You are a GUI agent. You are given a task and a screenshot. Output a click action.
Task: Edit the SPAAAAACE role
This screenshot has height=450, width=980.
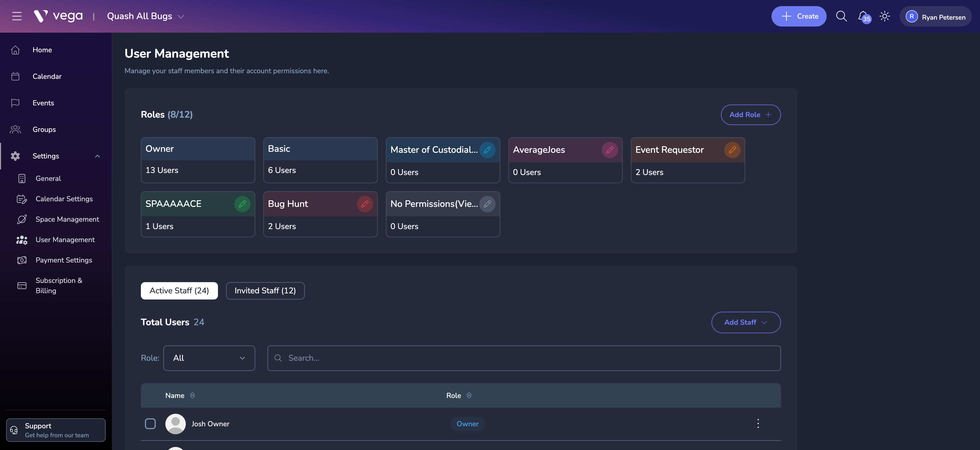click(243, 204)
